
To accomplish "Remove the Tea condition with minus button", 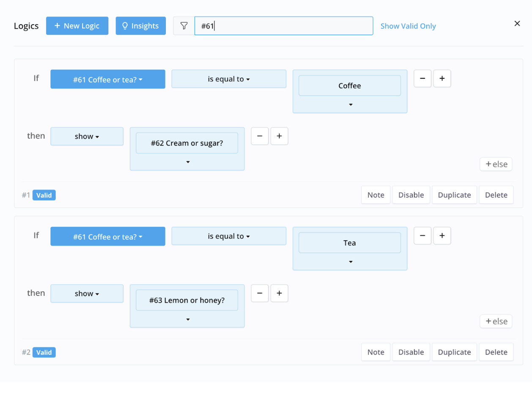I will pos(422,236).
